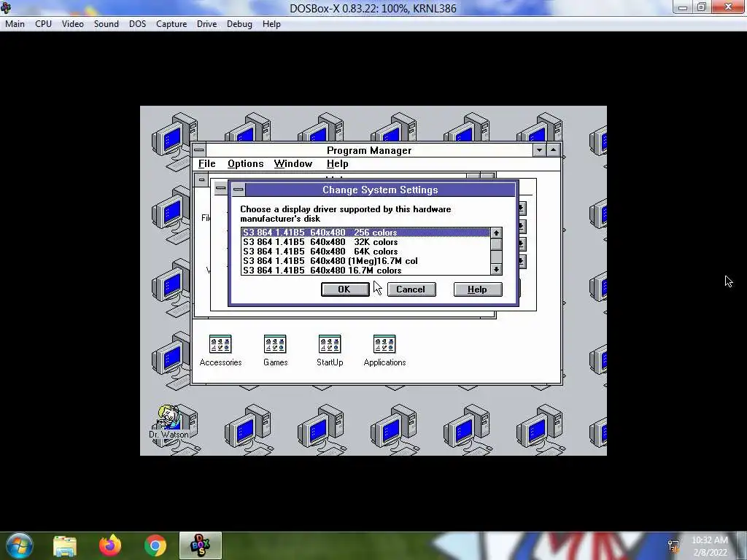Click the DOSBox-X title bar icon

tap(6, 7)
